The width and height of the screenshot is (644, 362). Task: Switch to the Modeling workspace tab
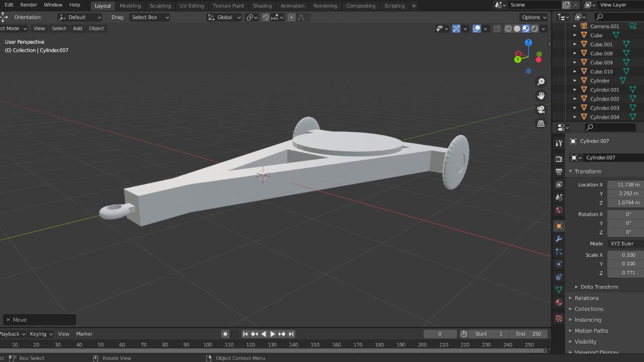[x=130, y=6]
